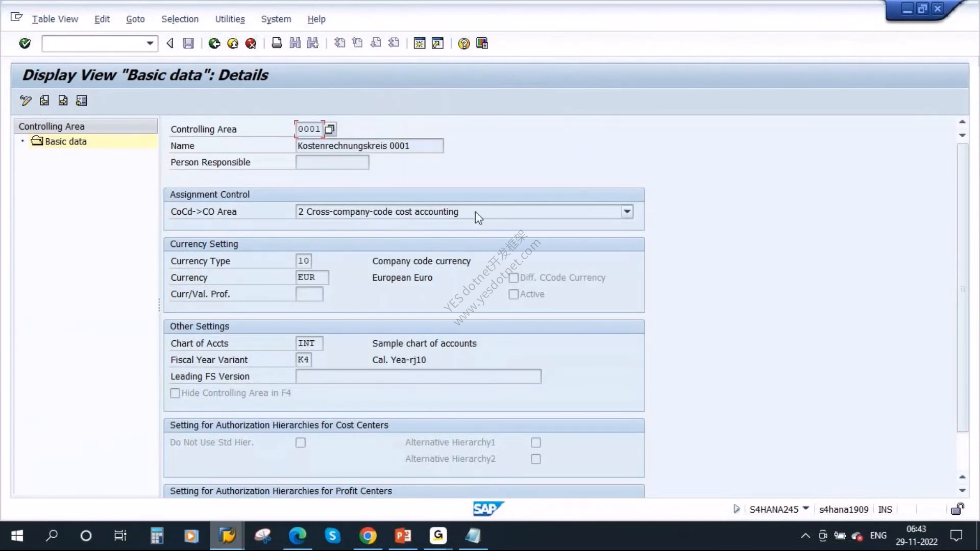The height and width of the screenshot is (551, 980).
Task: Click the Controlling Area value help button
Action: tap(330, 129)
